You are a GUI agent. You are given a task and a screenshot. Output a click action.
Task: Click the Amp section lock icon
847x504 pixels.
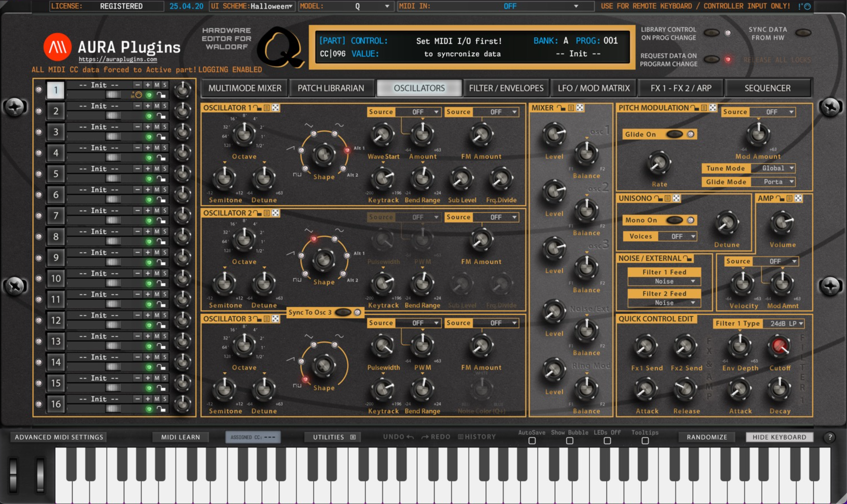pos(780,198)
